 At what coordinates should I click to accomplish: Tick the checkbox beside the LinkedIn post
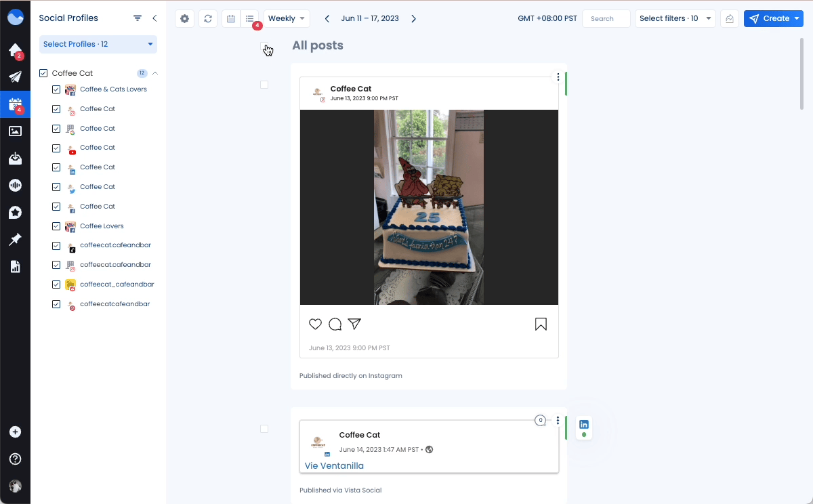[264, 429]
